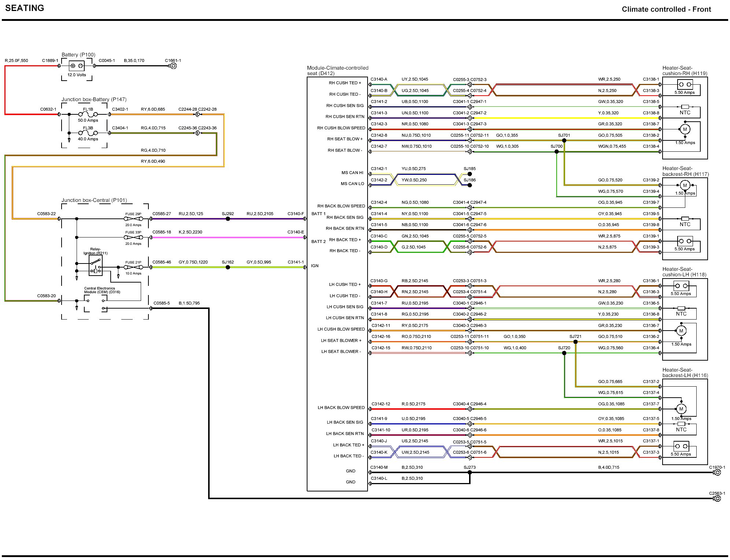Click the MS CAN HI pin label
The height and width of the screenshot is (560, 730).
(352, 173)
